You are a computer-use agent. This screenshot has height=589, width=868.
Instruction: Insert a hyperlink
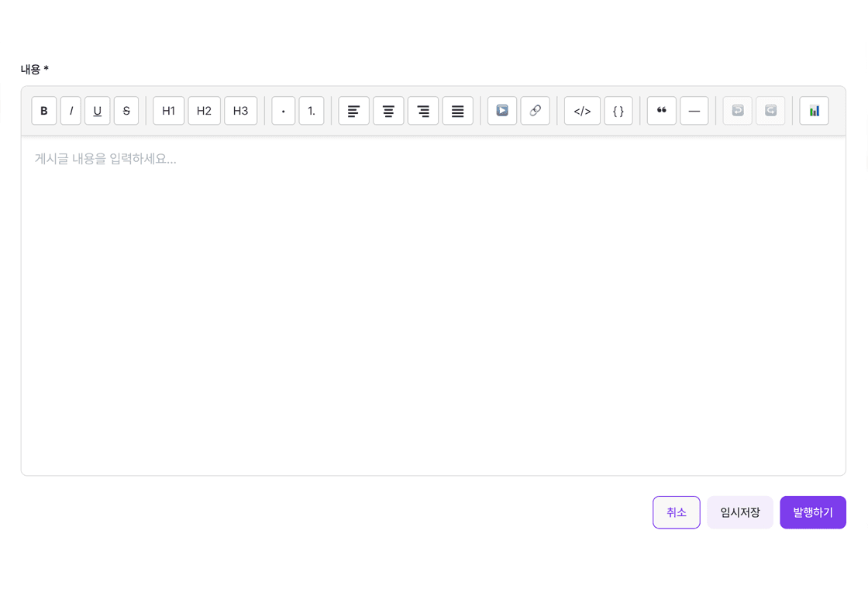[536, 111]
